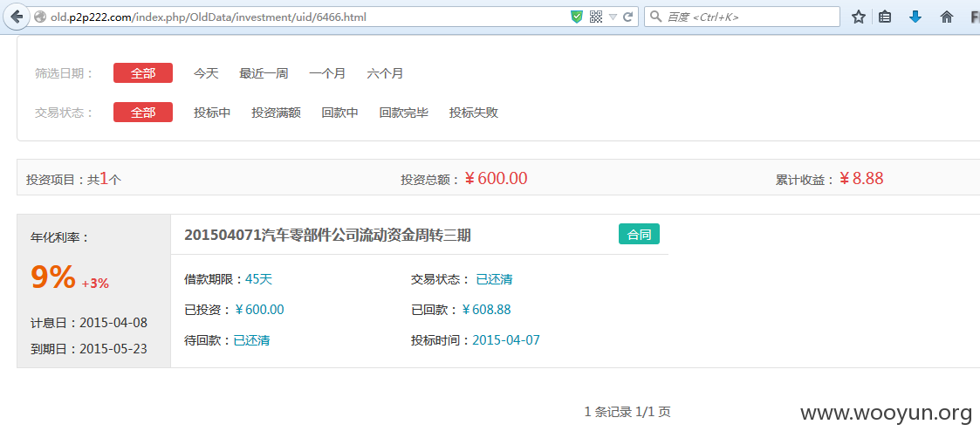Go to browser home page icon
This screenshot has width=980, height=438.
[x=947, y=17]
